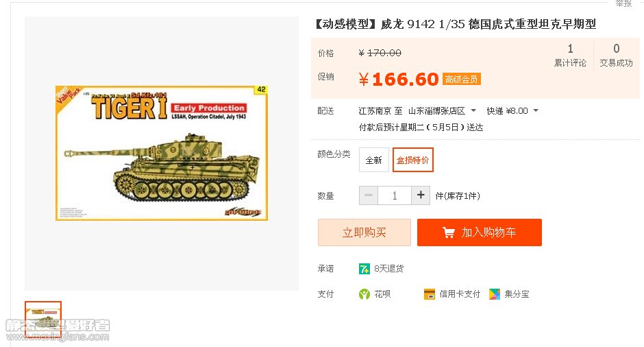Click the green 7-day return icon
The image size is (644, 347).
coord(364,269)
